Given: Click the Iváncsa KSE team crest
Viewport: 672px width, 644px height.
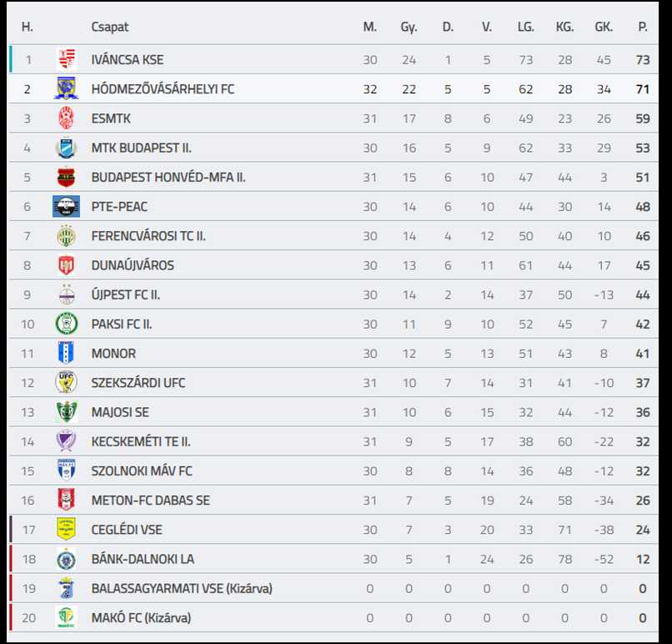Looking at the screenshot, I should coord(67,59).
